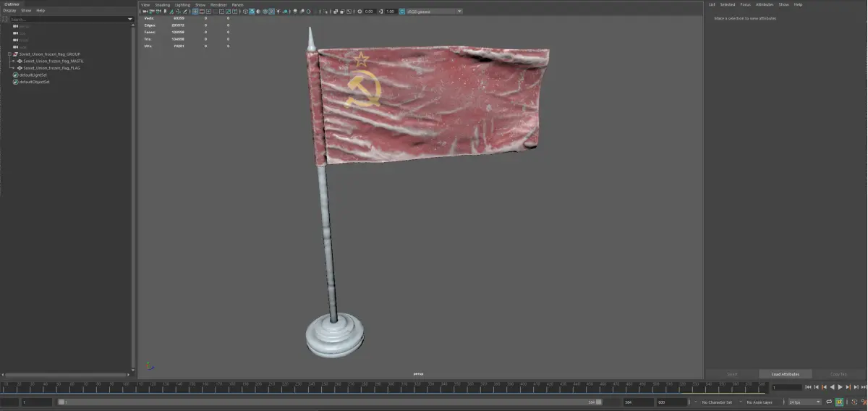Click the time range slider bar
This screenshot has width=868, height=411.
coord(329,402)
